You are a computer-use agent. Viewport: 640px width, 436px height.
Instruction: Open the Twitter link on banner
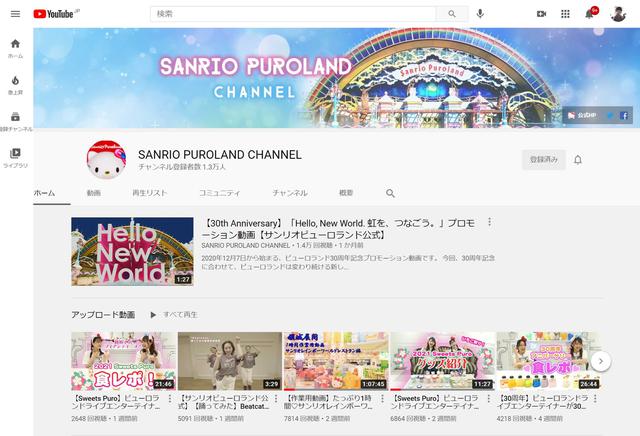[x=610, y=116]
